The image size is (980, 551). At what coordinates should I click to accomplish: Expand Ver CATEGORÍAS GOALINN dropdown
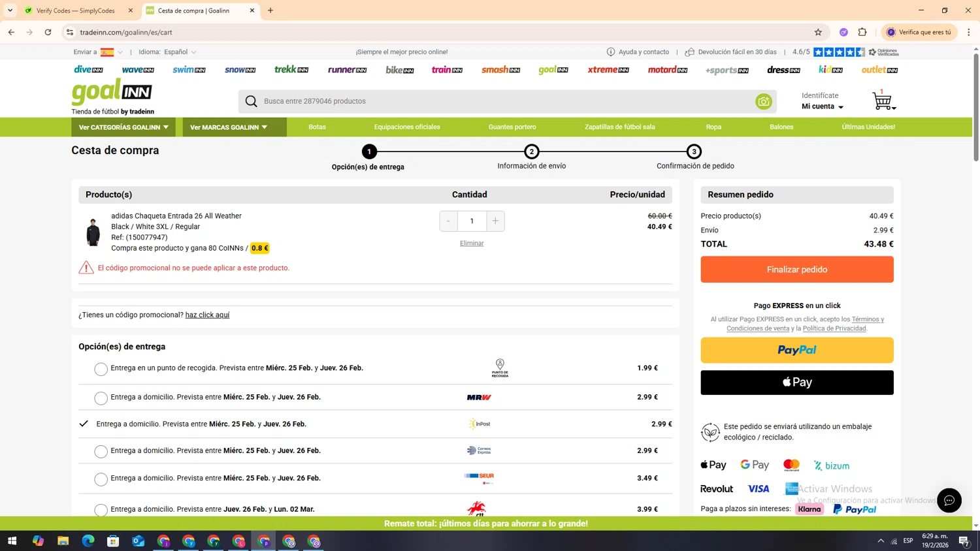click(124, 127)
